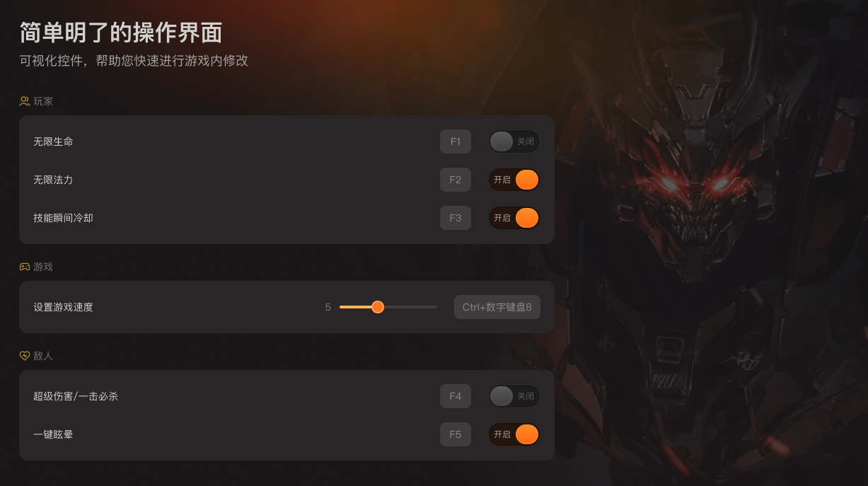
Task: Click the 一键眩晕 option label
Action: [x=53, y=434]
